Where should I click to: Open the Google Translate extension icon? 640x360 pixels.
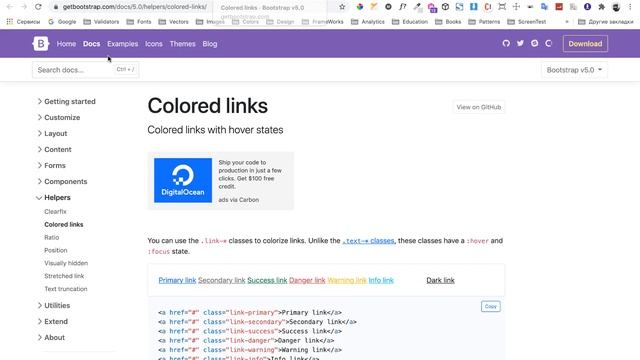pyautogui.click(x=544, y=7)
